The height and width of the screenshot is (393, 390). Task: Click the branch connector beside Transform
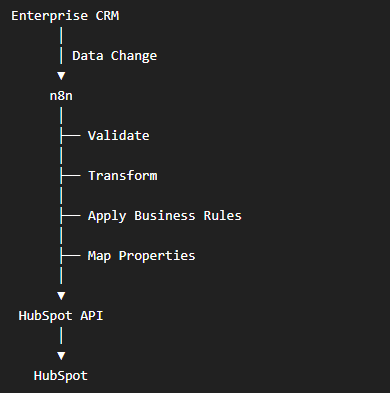tap(70, 176)
